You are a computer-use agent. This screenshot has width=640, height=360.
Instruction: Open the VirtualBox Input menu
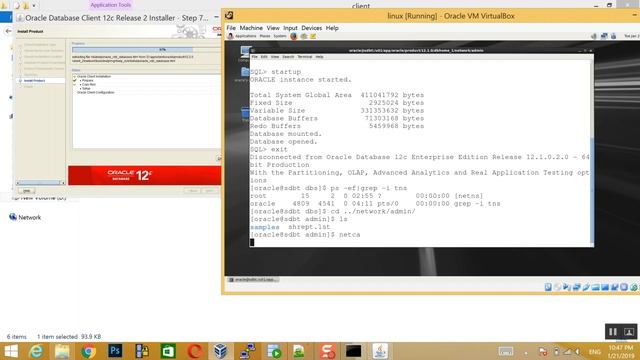pos(290,28)
